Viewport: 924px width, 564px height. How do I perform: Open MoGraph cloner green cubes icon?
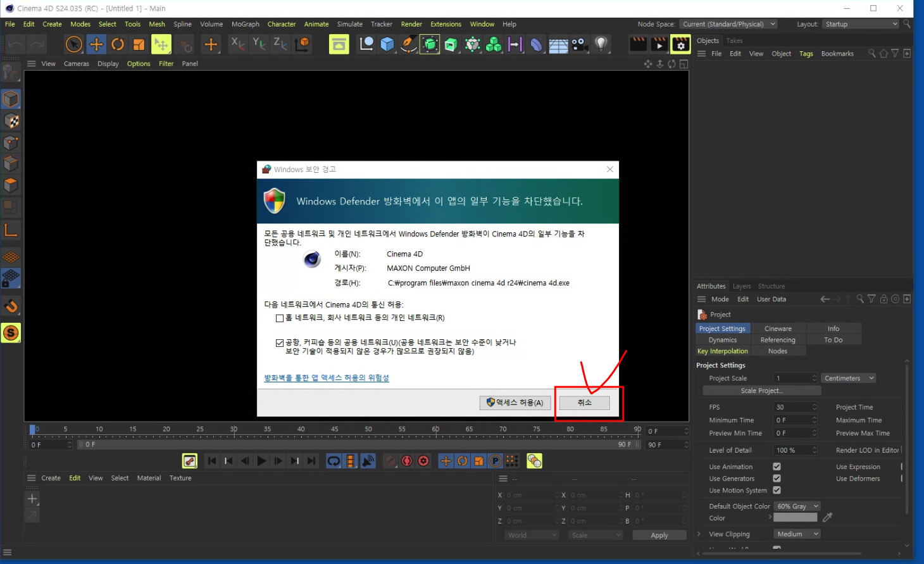[494, 44]
